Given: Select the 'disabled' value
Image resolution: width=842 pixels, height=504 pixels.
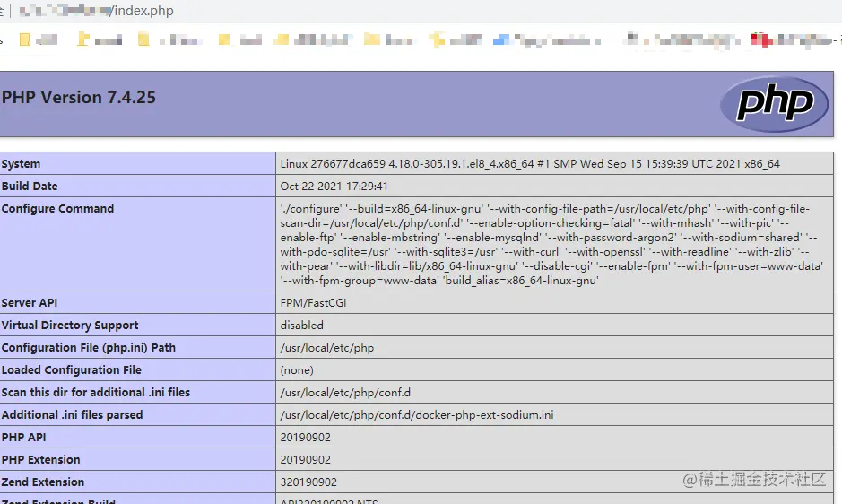Looking at the screenshot, I should 302,325.
